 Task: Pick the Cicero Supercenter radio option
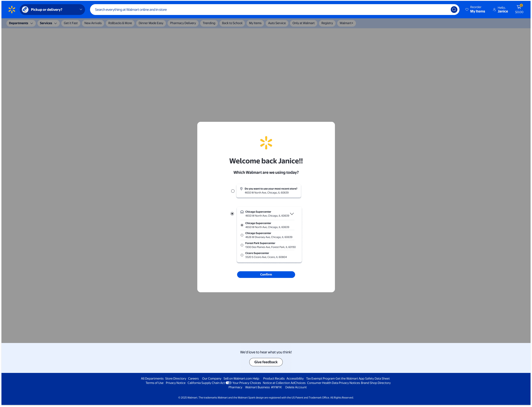(242, 255)
